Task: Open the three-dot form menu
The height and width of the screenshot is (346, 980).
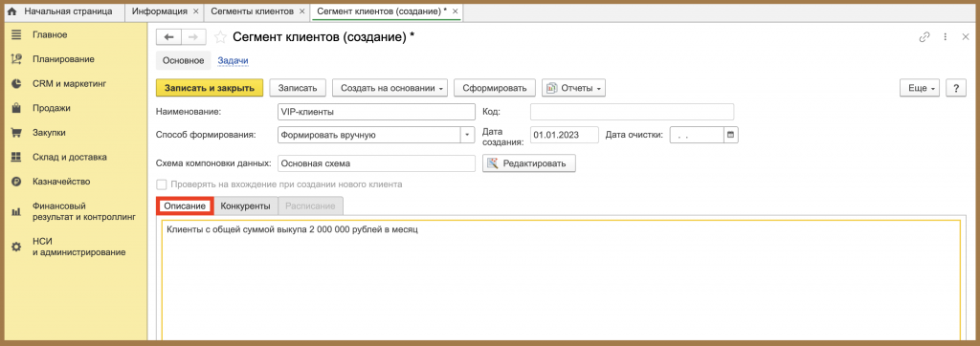Action: coord(946,37)
